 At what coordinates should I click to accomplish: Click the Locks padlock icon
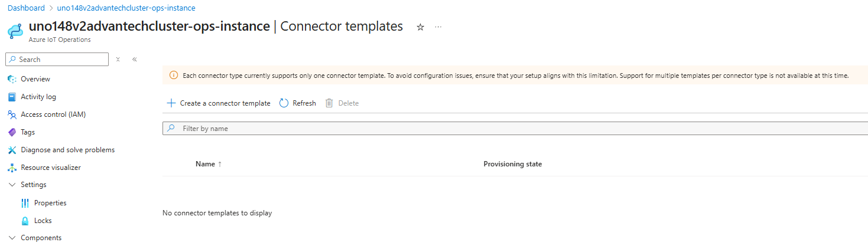(25, 221)
